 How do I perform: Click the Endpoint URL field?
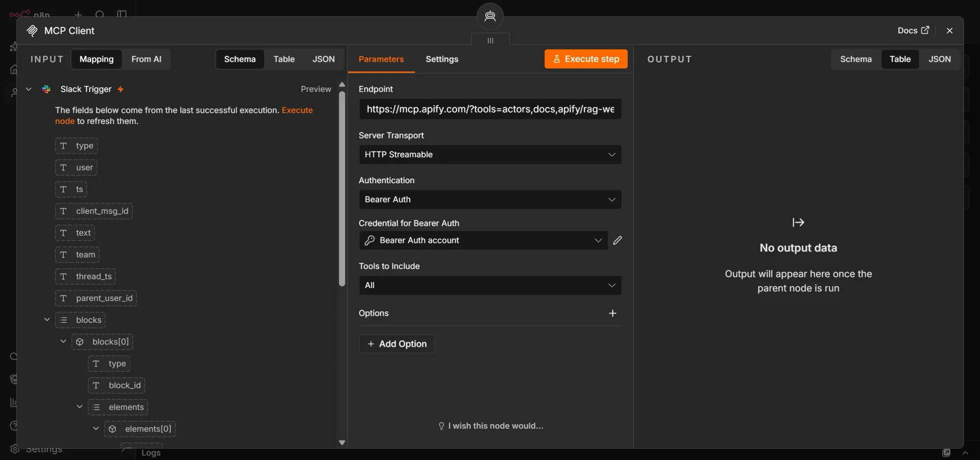point(490,109)
